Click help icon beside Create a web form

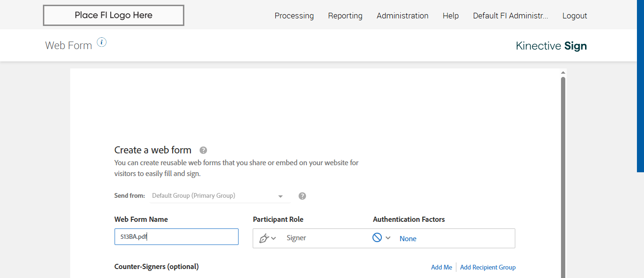click(203, 151)
